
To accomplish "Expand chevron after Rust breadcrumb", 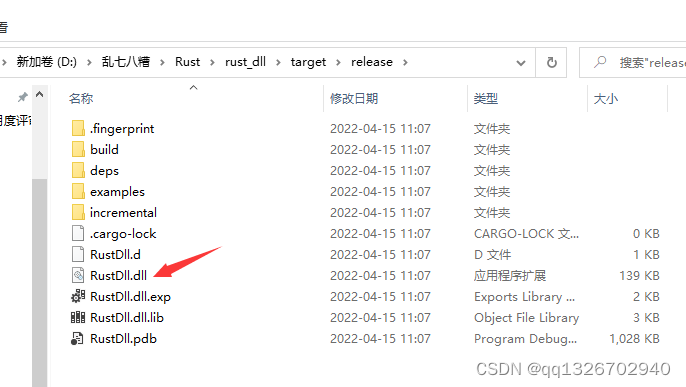I will 212,63.
